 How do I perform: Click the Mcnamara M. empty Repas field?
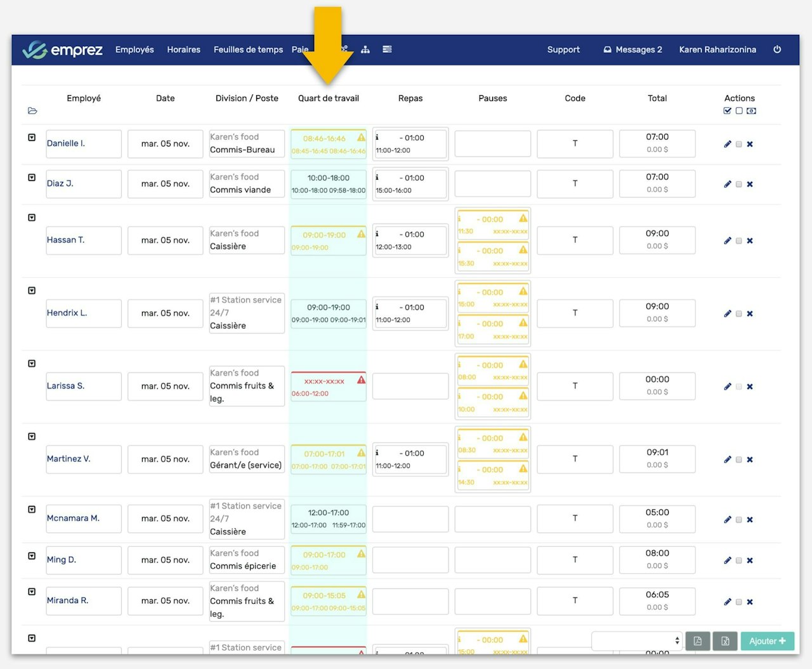tap(410, 519)
